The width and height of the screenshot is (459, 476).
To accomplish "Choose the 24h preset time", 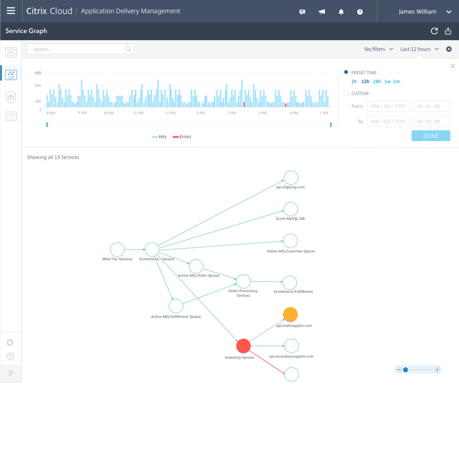I will (377, 81).
